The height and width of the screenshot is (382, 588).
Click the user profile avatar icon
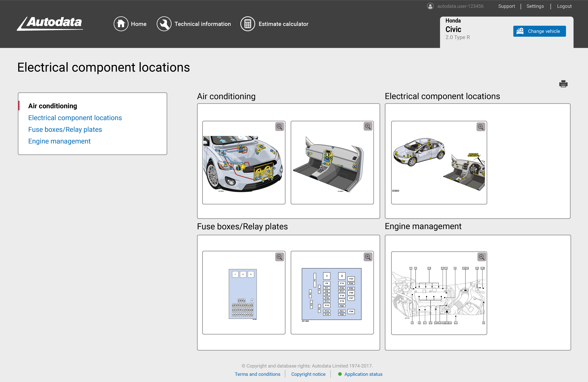pos(430,6)
